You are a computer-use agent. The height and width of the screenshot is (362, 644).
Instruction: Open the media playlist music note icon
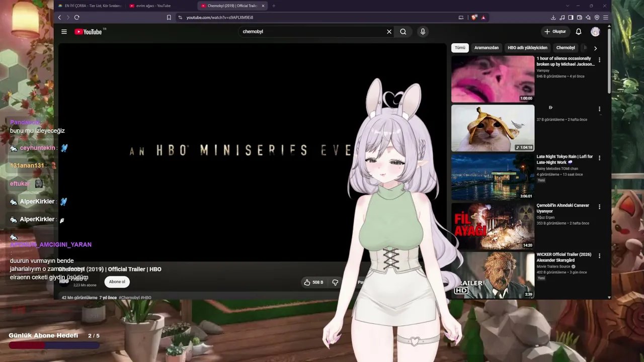coord(562,18)
